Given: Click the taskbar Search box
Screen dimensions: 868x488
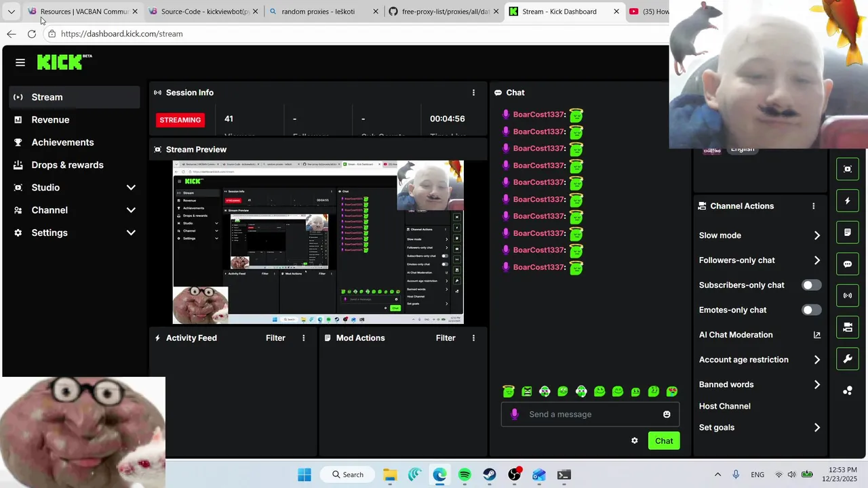Looking at the screenshot, I should [x=348, y=474].
